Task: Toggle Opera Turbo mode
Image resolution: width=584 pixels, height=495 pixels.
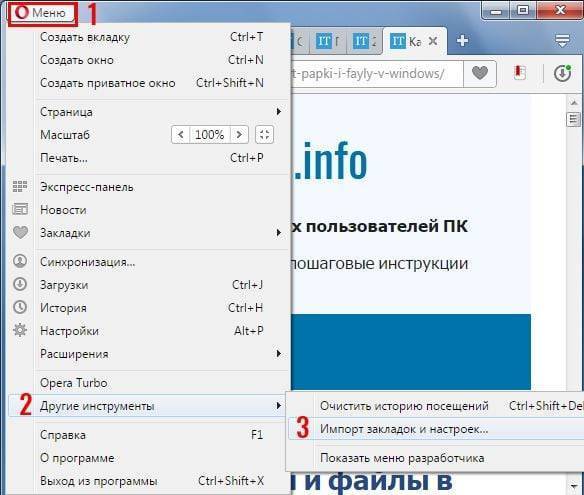Action: click(162, 383)
